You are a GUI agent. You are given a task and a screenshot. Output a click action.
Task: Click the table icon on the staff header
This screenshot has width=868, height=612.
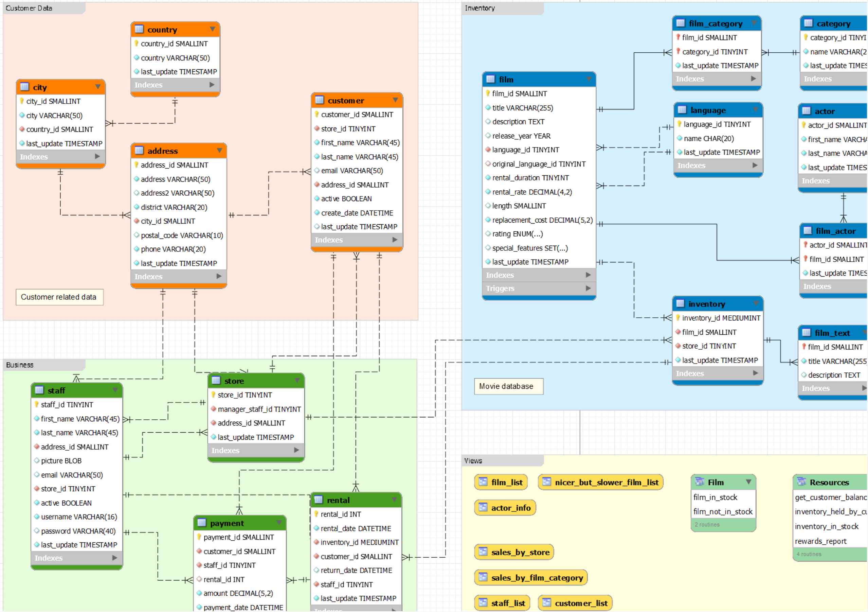(x=39, y=391)
